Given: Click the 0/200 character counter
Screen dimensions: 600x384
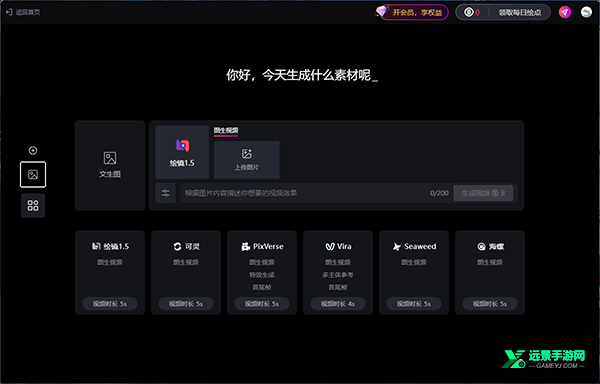Looking at the screenshot, I should point(439,193).
